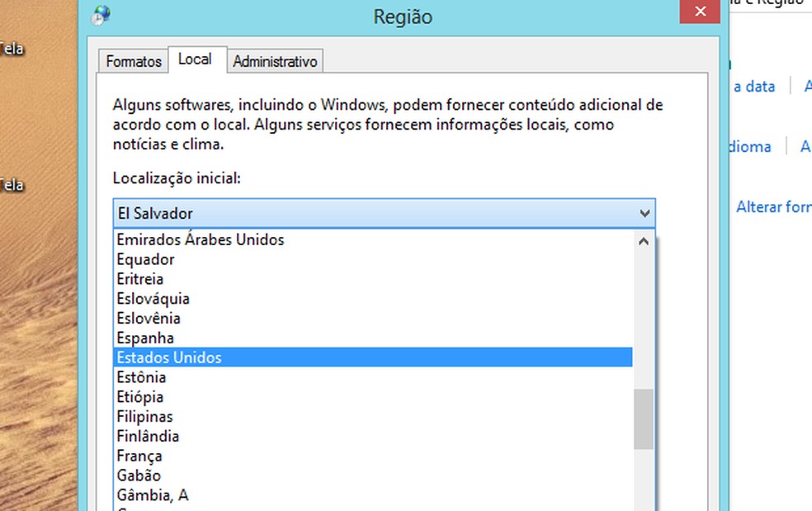Close the Região dialog window
The width and height of the screenshot is (812, 511).
pos(700,12)
